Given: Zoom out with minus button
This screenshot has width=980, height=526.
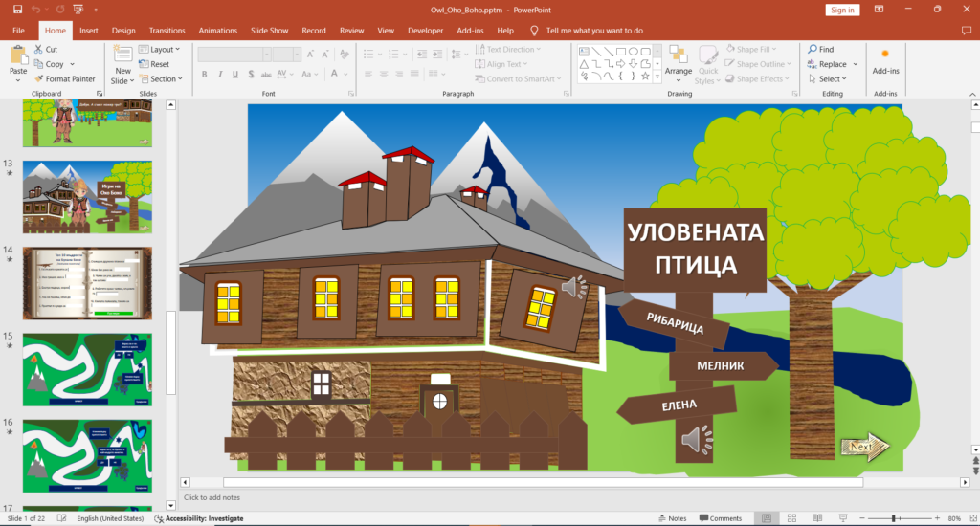Looking at the screenshot, I should click(862, 518).
